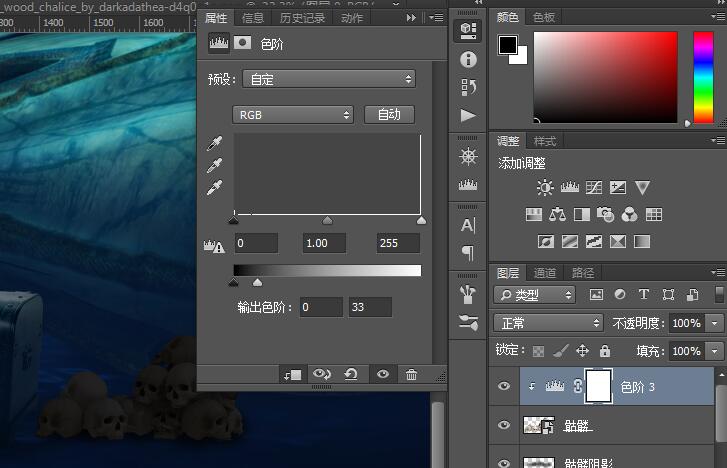Add a Black & White adjustment
Image resolution: width=727 pixels, height=468 pixels.
(x=582, y=214)
